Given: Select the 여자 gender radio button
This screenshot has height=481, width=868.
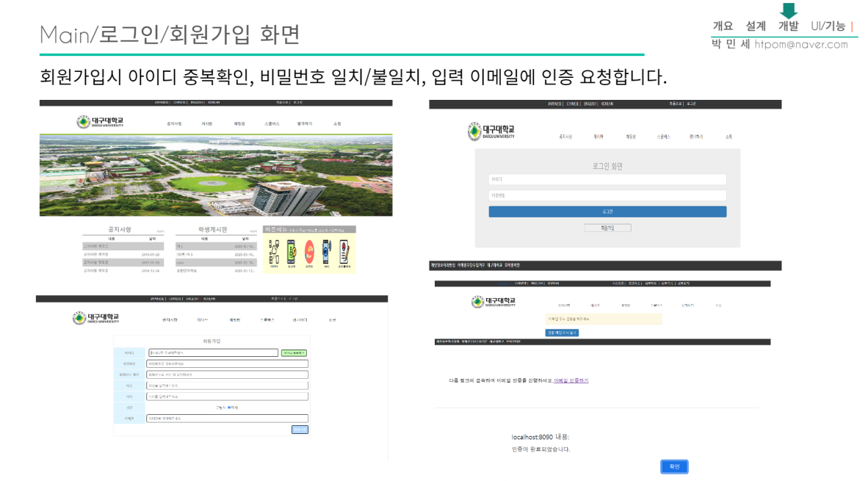Looking at the screenshot, I should click(x=231, y=408).
